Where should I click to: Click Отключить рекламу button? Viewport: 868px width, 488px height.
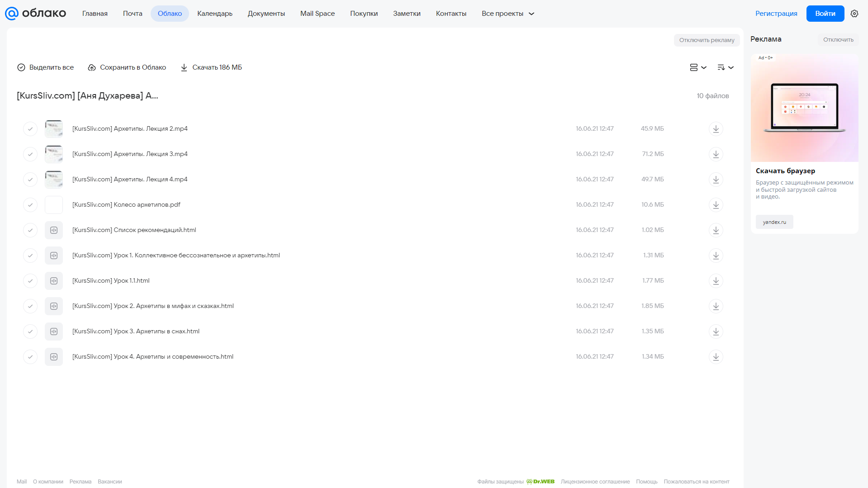(707, 40)
